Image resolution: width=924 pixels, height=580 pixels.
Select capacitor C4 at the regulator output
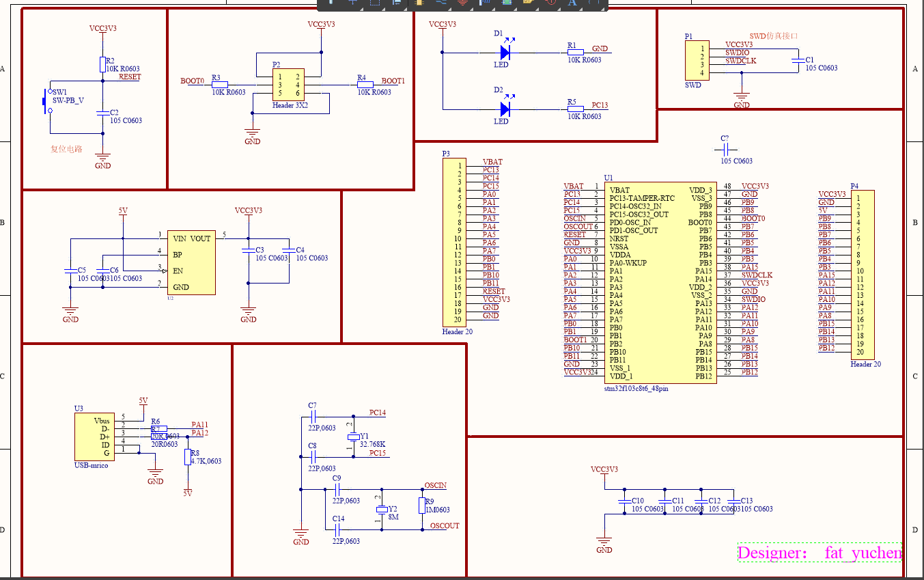point(288,250)
